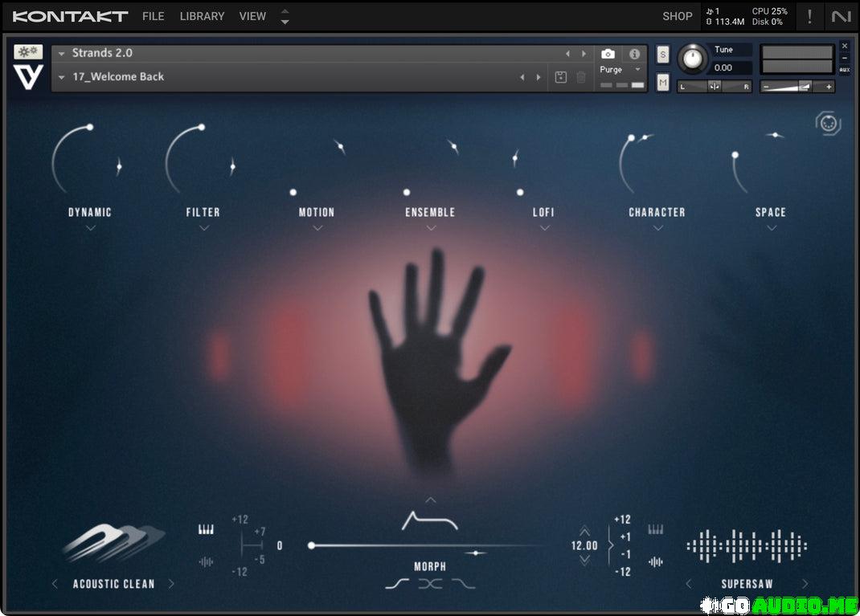Screen dimensions: 860x616
Task: Click the snowflake freeze icon
Action: 28,51
